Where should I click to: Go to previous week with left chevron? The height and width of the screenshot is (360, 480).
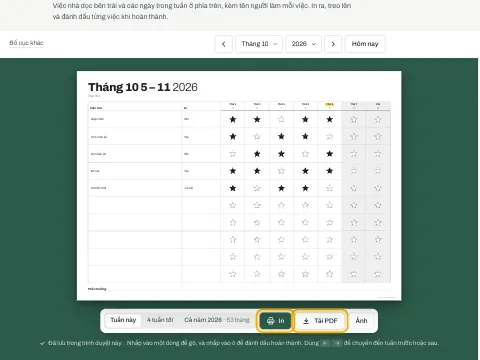(x=224, y=44)
